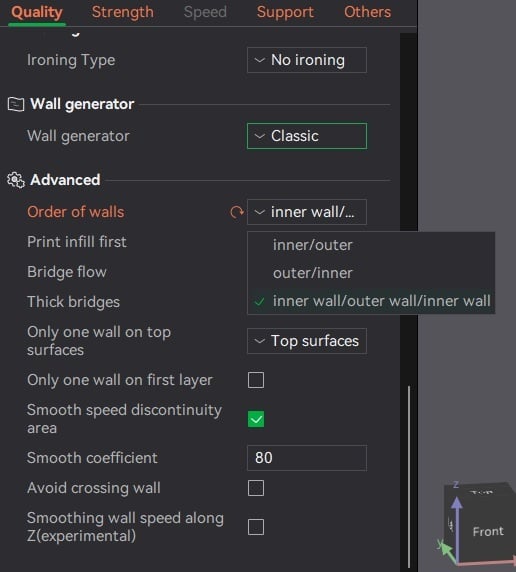Enable Only one wall on first layer
The height and width of the screenshot is (572, 516).
pyautogui.click(x=256, y=380)
